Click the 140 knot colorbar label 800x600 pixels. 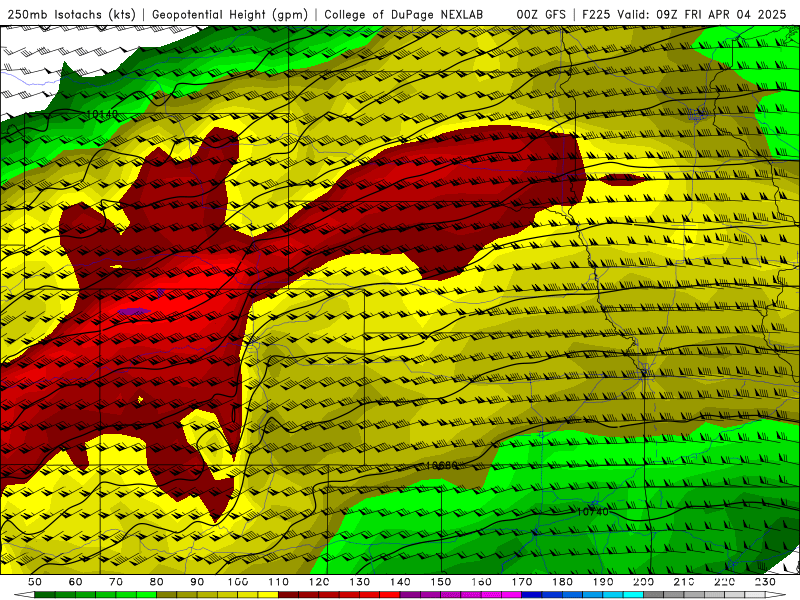401,582
